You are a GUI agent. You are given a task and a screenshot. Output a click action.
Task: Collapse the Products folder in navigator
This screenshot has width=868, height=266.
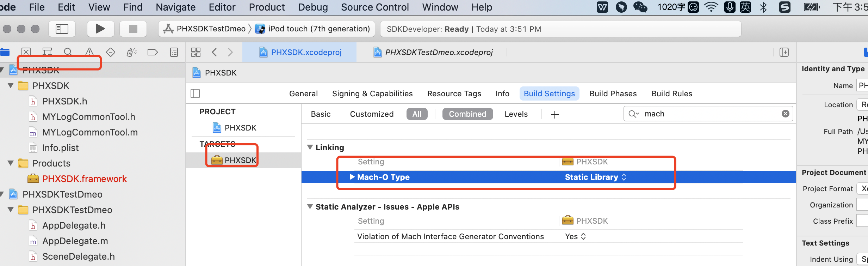click(x=11, y=163)
